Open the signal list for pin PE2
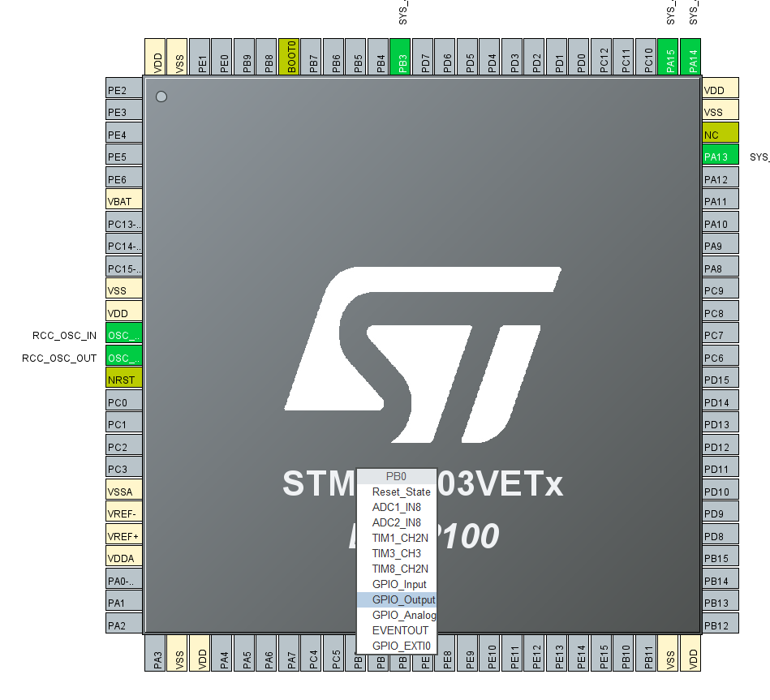The width and height of the screenshot is (770, 700). click(x=123, y=89)
